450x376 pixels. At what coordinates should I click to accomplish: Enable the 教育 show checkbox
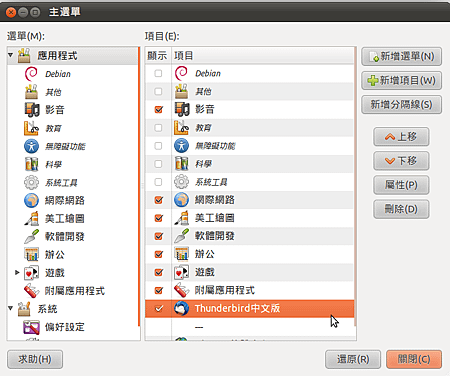[158, 128]
